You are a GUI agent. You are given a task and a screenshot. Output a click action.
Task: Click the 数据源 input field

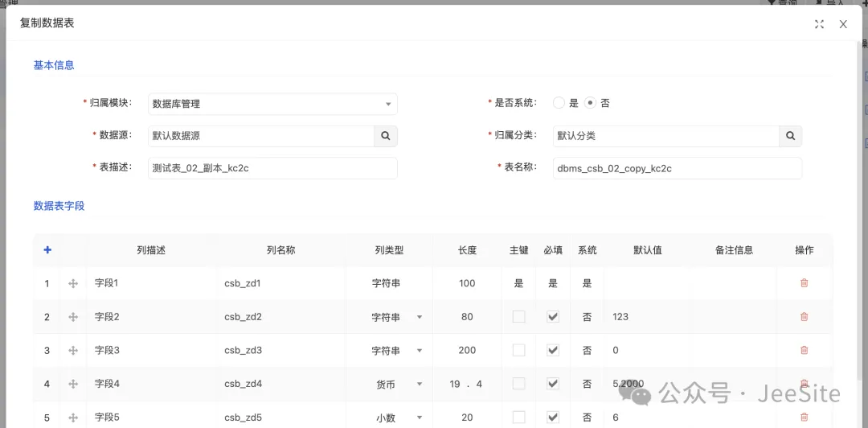click(x=260, y=136)
